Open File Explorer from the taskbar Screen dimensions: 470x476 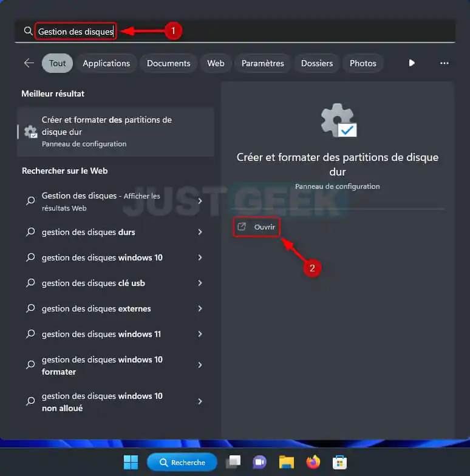(287, 463)
